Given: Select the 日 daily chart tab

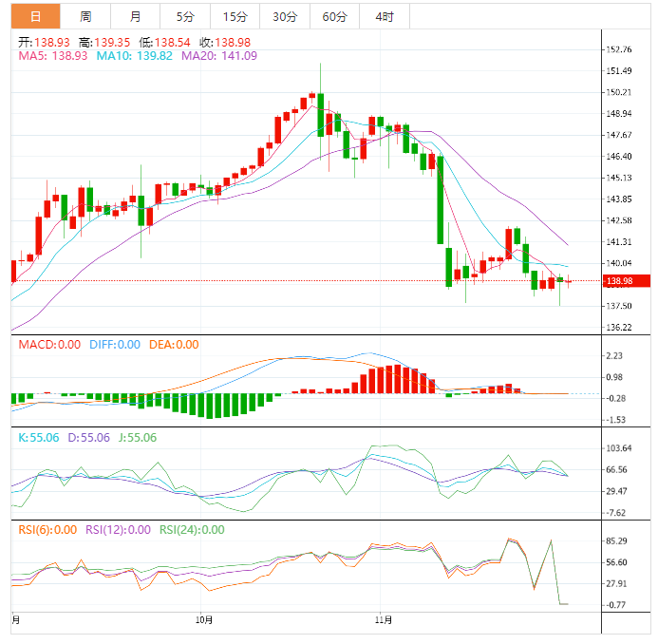Looking at the screenshot, I should pyautogui.click(x=36, y=16).
